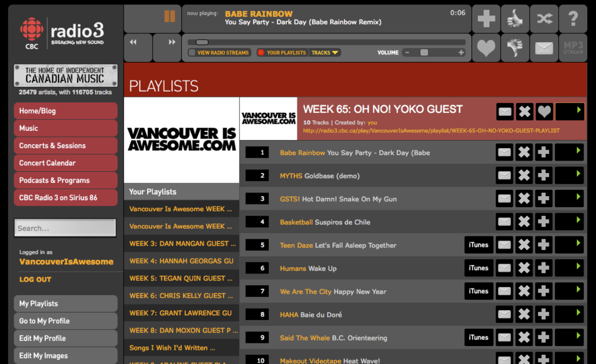Open the WEEK 6: CHRIS KELLY GUEST playlist
596x364 pixels.
pos(182,296)
